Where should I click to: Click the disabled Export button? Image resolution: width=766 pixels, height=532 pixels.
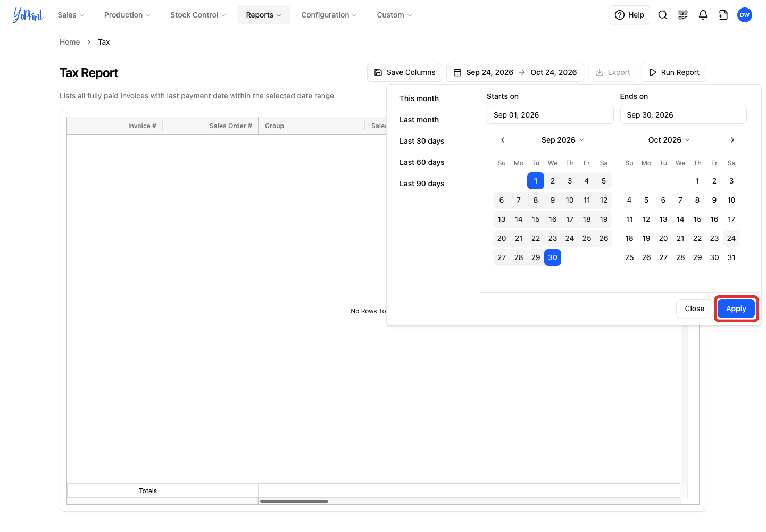[613, 72]
